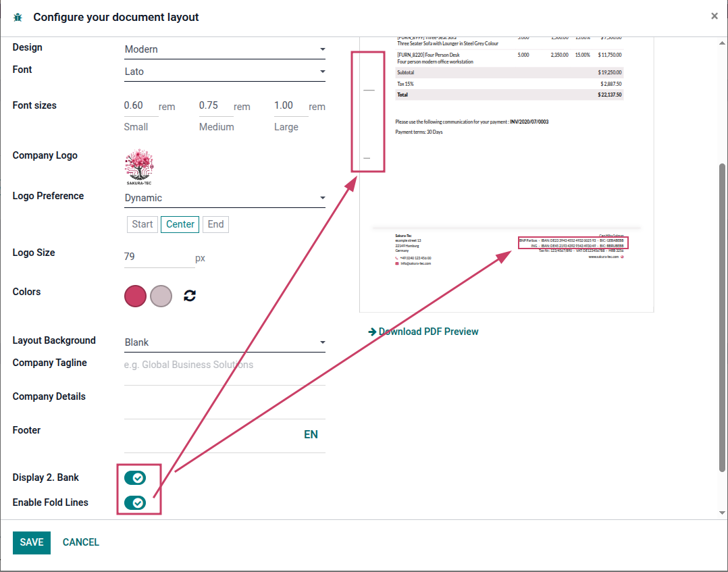Expand the Logo Preference Dynamic dropdown

225,198
